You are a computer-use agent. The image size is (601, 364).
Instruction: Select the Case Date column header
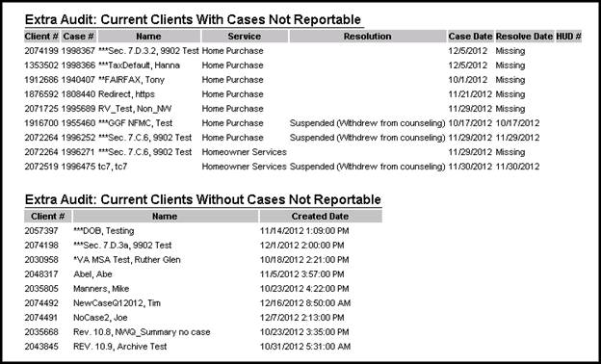pos(470,37)
